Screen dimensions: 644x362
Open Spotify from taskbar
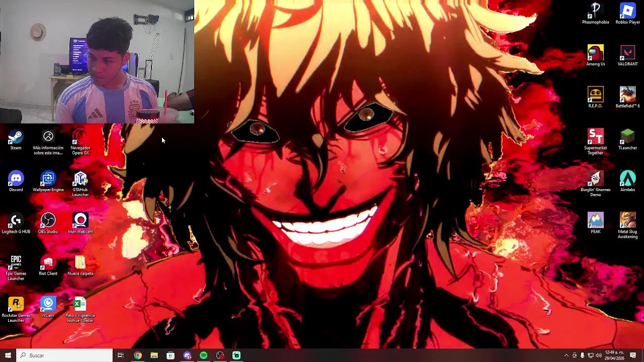click(203, 355)
